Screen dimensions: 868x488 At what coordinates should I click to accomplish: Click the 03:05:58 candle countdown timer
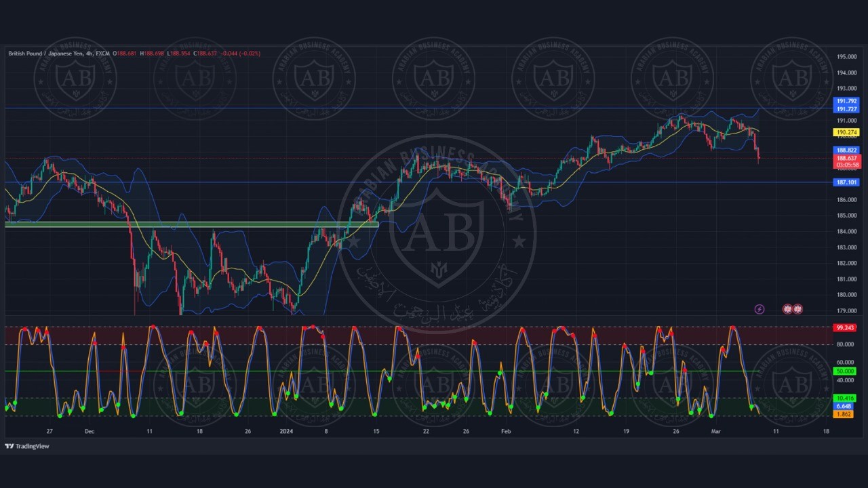coord(846,165)
